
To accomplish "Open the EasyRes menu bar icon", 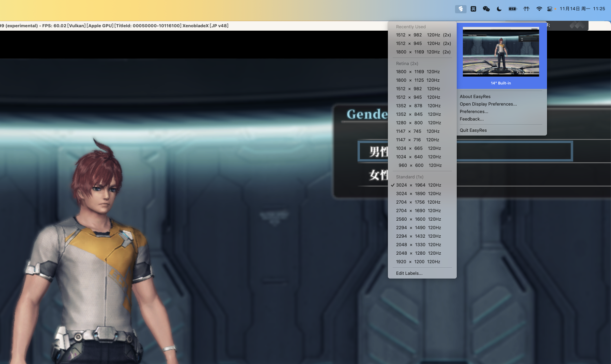I will coord(460,9).
